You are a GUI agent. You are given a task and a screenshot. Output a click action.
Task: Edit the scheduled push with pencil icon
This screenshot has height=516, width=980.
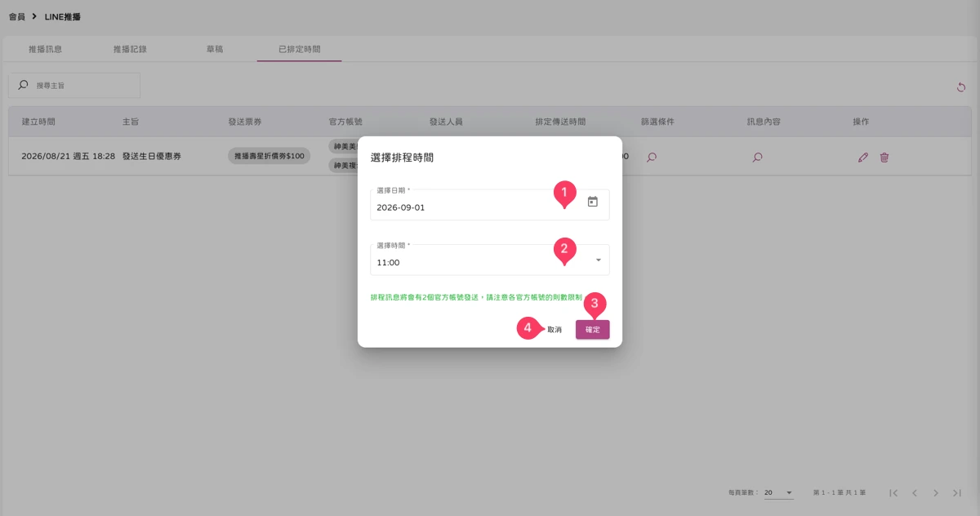tap(863, 157)
